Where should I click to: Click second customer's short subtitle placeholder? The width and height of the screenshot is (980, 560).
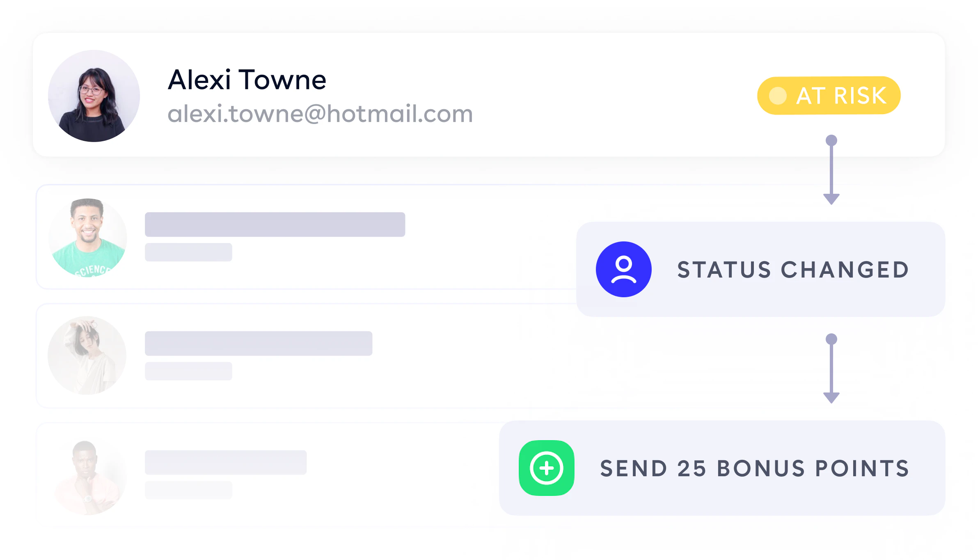(188, 252)
